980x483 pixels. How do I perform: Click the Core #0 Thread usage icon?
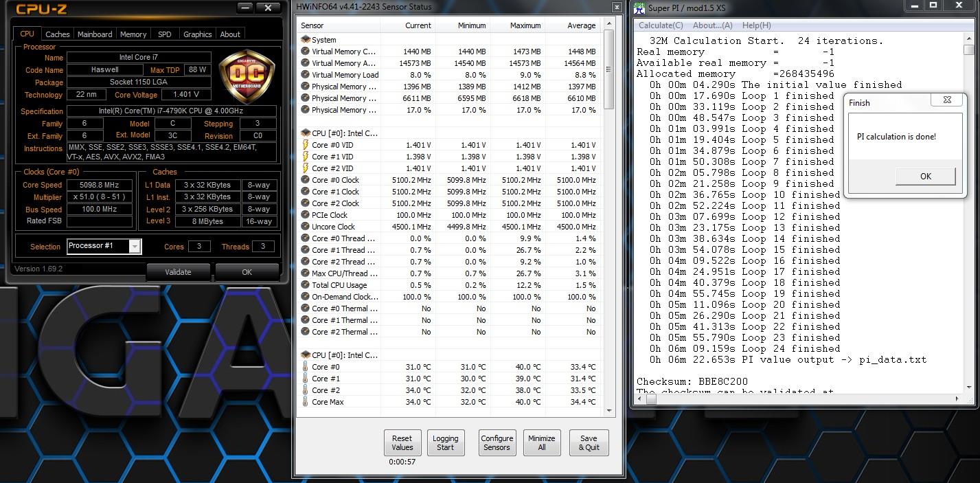click(x=306, y=238)
